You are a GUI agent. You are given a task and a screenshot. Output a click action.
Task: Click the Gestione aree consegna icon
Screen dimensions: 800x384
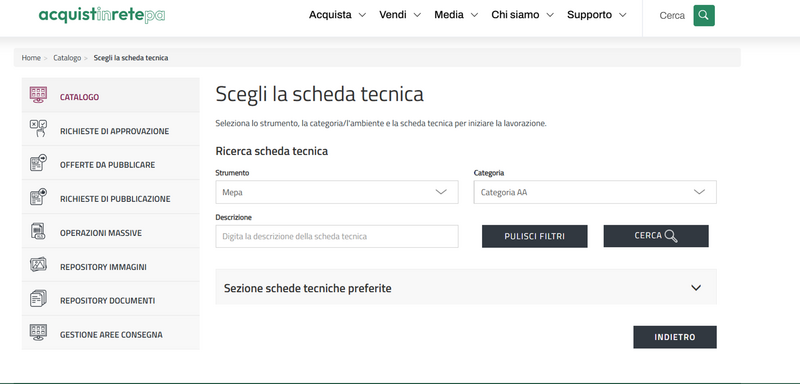click(38, 332)
